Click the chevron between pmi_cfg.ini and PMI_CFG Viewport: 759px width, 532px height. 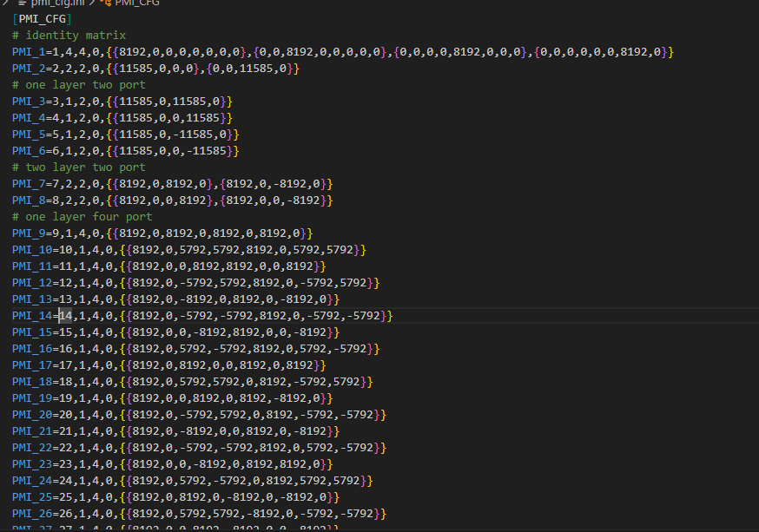point(92,3)
